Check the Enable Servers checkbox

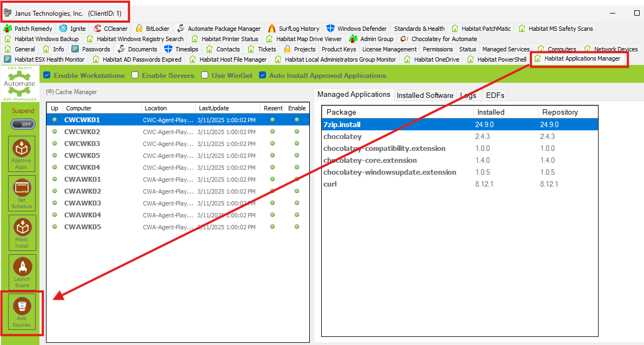click(135, 75)
